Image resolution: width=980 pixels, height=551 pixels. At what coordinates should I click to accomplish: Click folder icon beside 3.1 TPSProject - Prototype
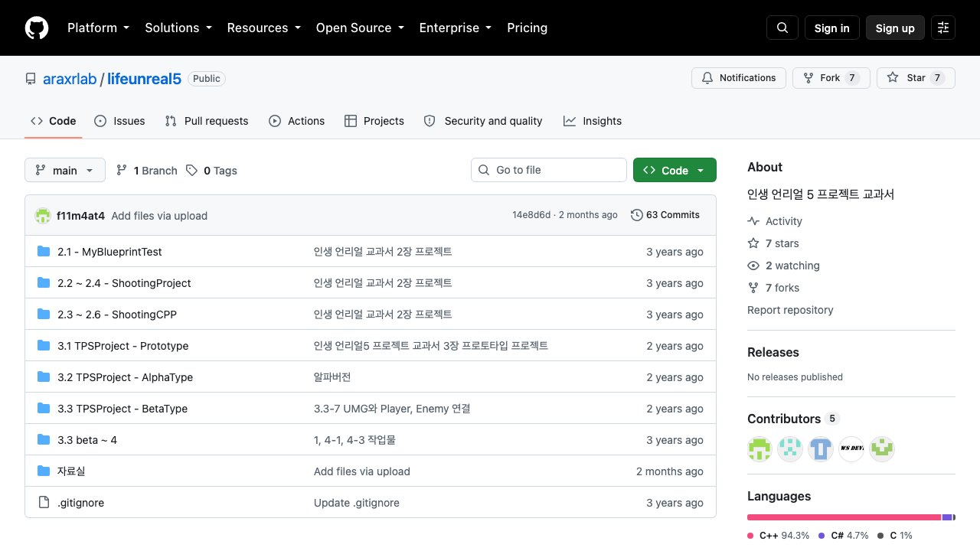(44, 346)
